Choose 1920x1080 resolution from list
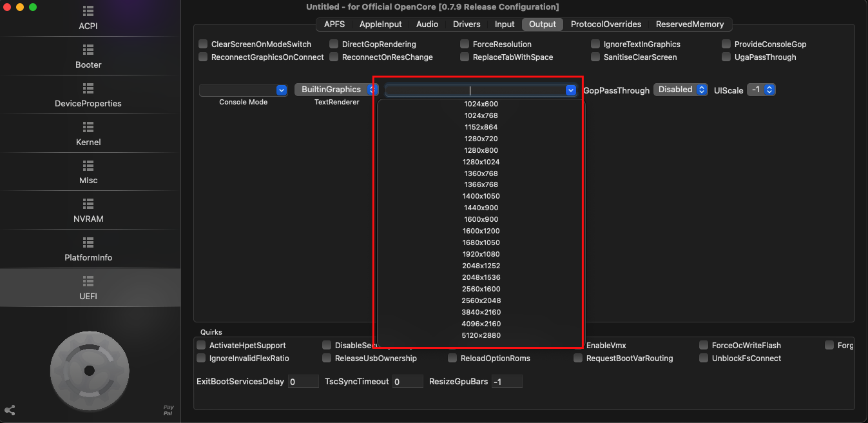The image size is (868, 423). 481,254
